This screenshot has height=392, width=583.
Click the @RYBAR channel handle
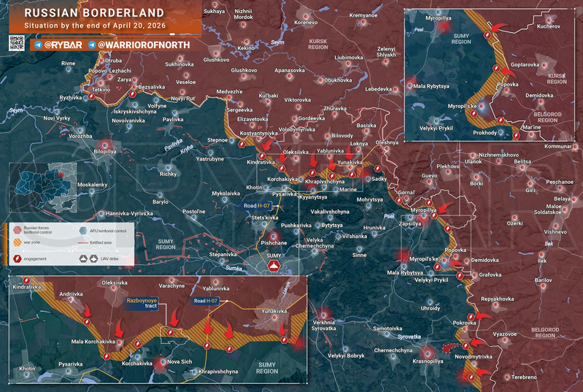point(63,45)
